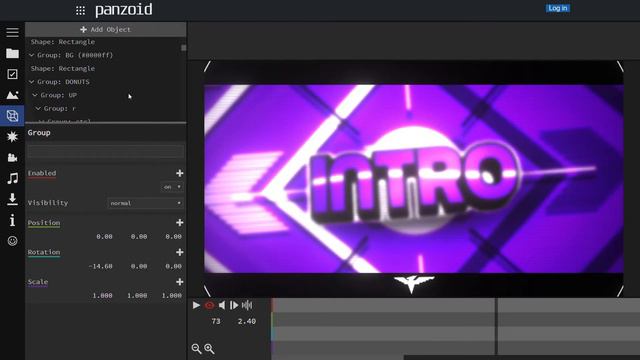Open the effects starburst icon
Image resolution: width=640 pixels, height=360 pixels.
tap(12, 137)
